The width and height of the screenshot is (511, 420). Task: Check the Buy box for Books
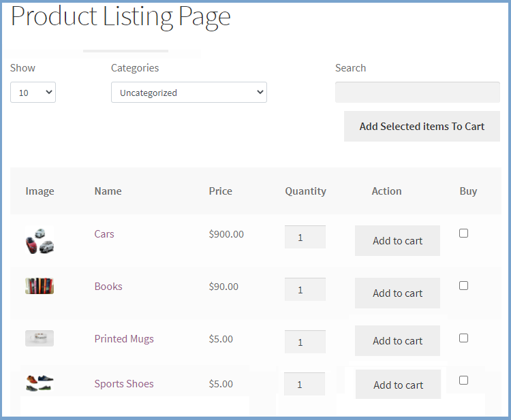pos(463,285)
